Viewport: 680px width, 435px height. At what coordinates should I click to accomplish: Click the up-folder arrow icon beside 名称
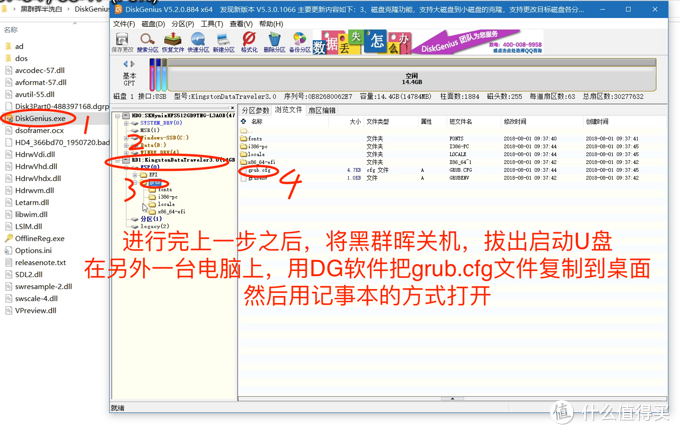point(243,121)
